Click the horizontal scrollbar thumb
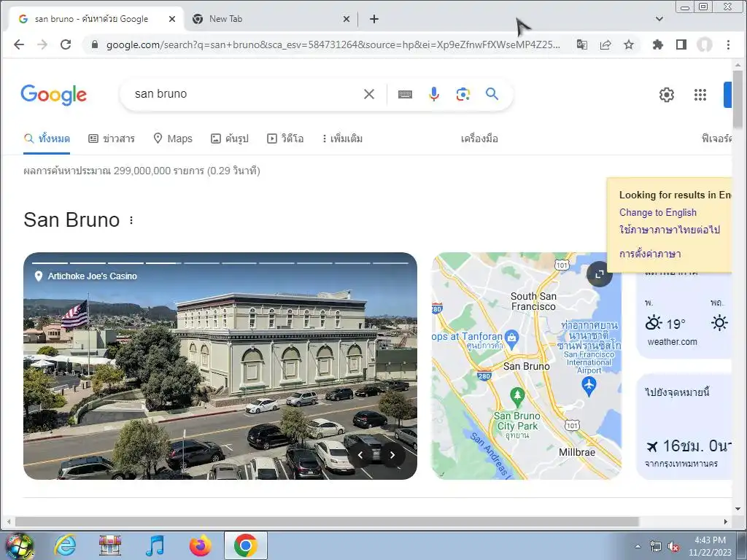 [327, 521]
